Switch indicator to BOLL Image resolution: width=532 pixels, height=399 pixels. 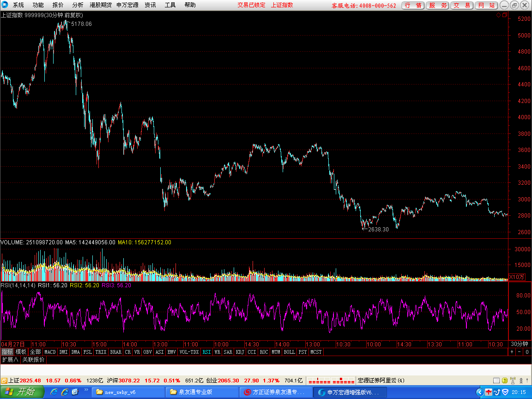[289, 352]
